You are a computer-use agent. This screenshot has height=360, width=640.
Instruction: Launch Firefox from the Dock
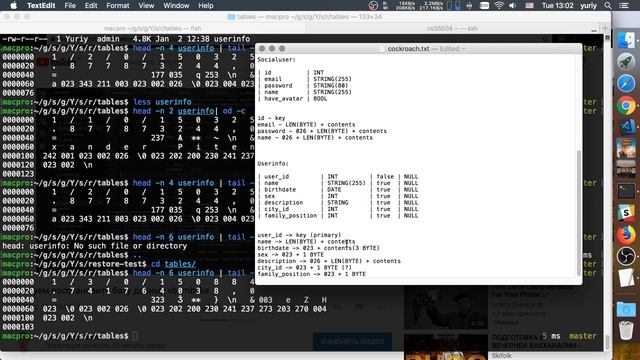(626, 234)
